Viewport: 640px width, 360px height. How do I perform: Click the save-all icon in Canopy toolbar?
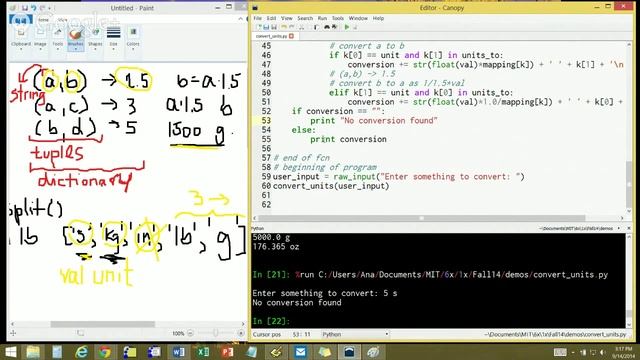coord(274,27)
